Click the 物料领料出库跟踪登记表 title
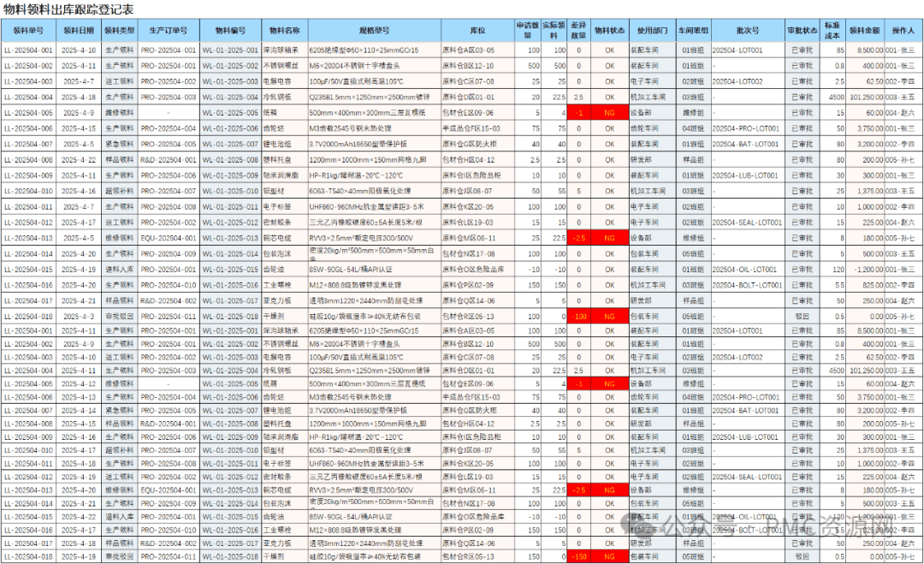This screenshot has height=564, width=924. point(68,9)
